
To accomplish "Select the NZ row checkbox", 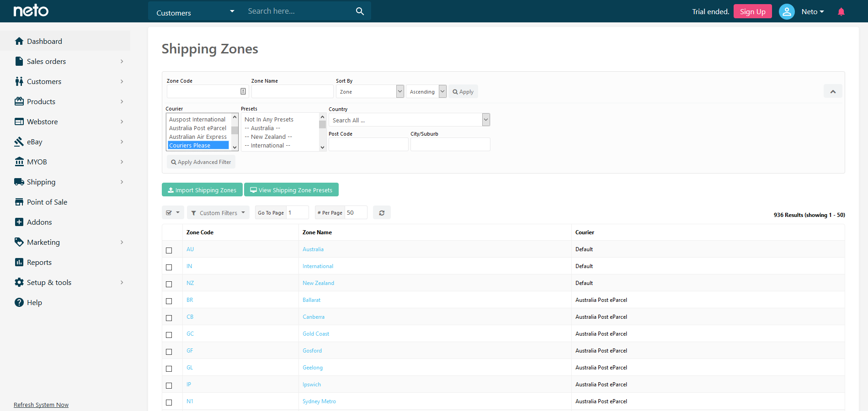I will (169, 284).
